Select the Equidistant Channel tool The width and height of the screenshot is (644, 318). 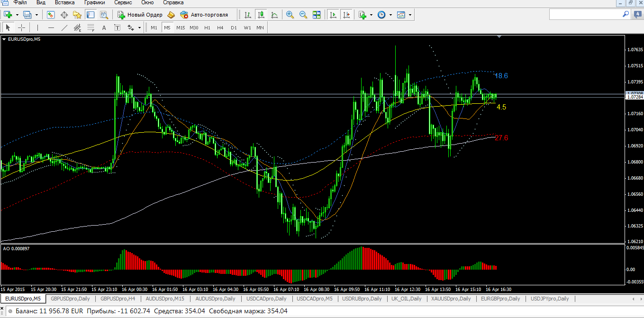[77, 27]
